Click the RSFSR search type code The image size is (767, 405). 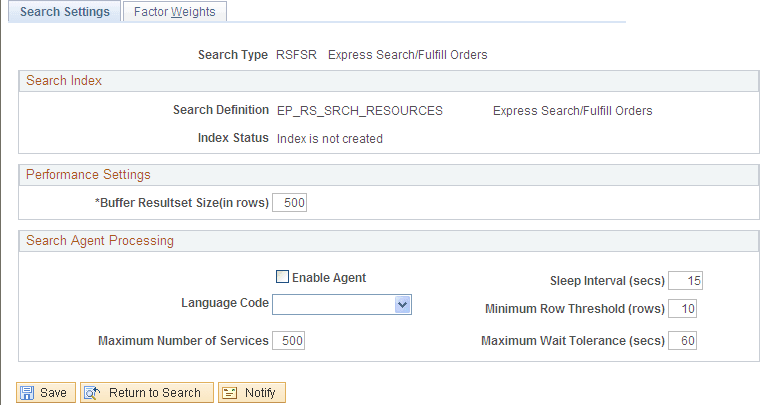point(296,55)
